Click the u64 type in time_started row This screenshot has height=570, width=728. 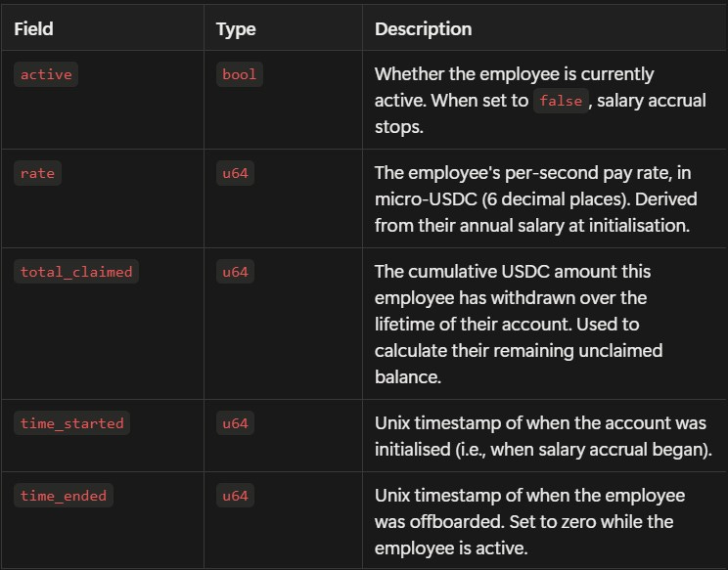236,423
